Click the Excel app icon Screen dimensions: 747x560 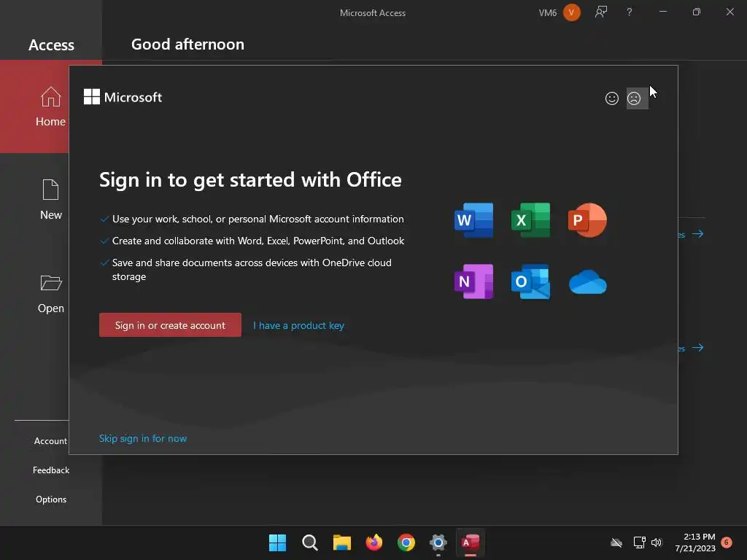point(530,220)
